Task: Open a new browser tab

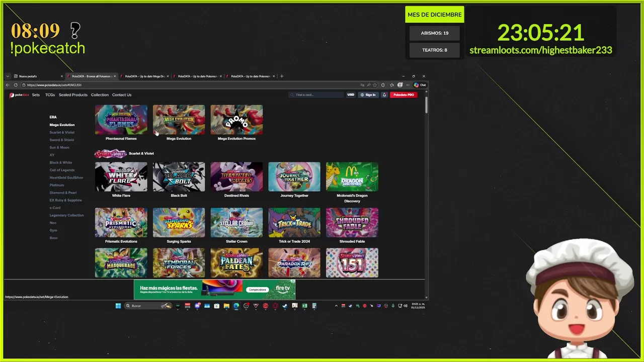Action: (282, 76)
